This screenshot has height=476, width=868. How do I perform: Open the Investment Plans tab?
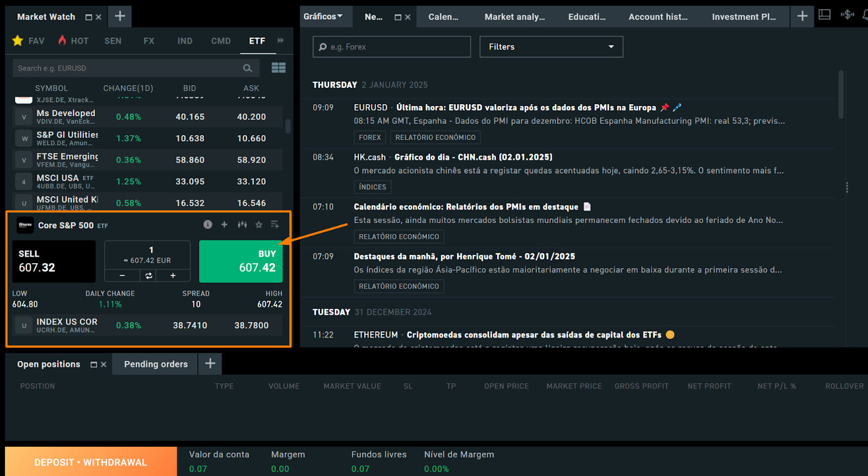click(744, 17)
